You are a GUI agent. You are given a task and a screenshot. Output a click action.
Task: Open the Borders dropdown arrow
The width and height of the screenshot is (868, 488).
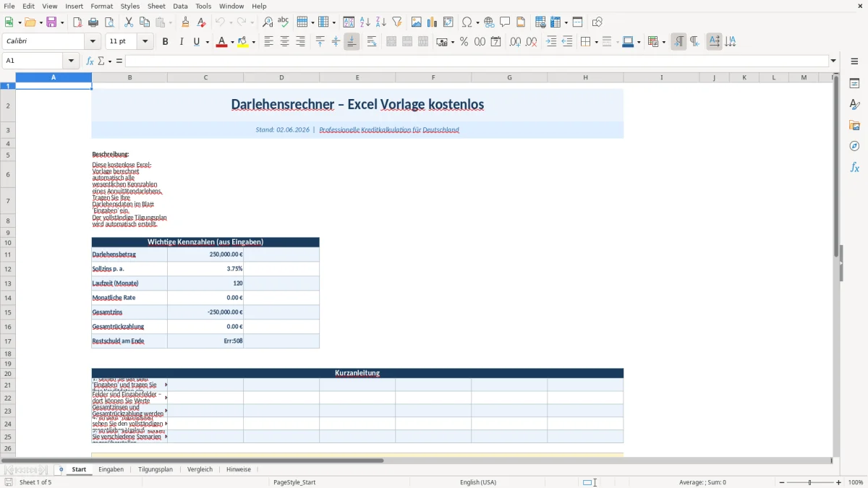tap(596, 42)
